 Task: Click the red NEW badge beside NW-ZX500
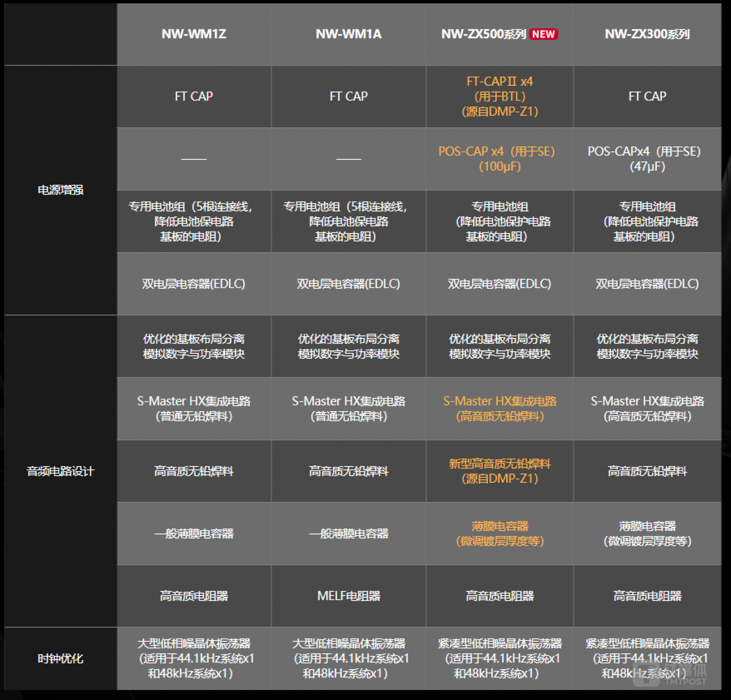click(544, 34)
